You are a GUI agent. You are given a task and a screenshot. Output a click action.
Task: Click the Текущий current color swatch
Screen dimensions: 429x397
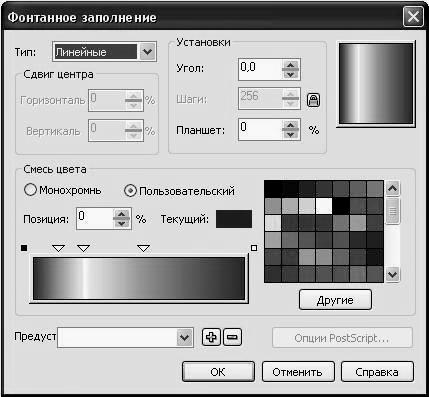(x=234, y=219)
